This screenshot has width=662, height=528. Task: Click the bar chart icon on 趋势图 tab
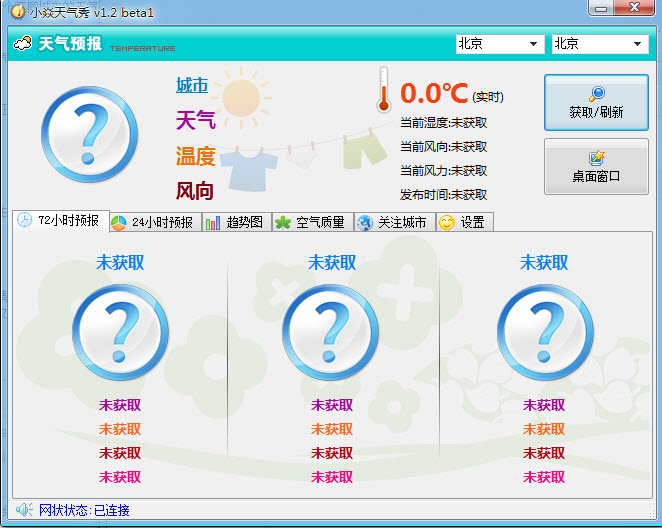coord(213,222)
